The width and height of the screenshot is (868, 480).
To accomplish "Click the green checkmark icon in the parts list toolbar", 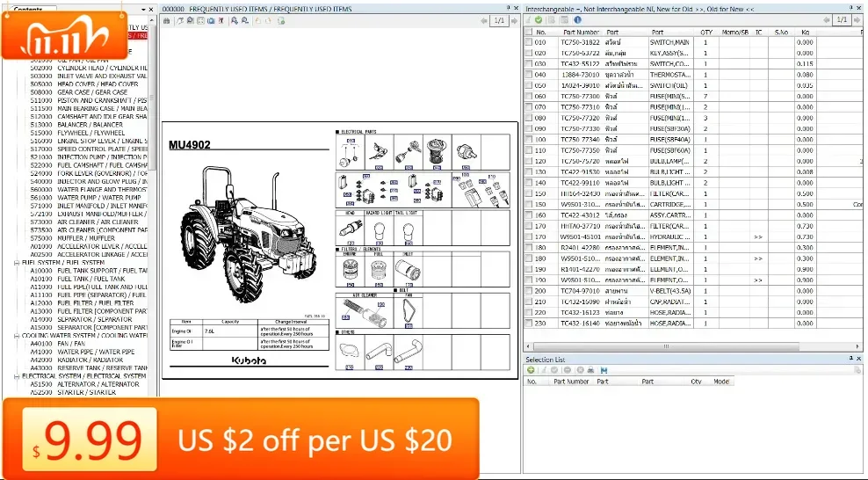I will 539,19.
